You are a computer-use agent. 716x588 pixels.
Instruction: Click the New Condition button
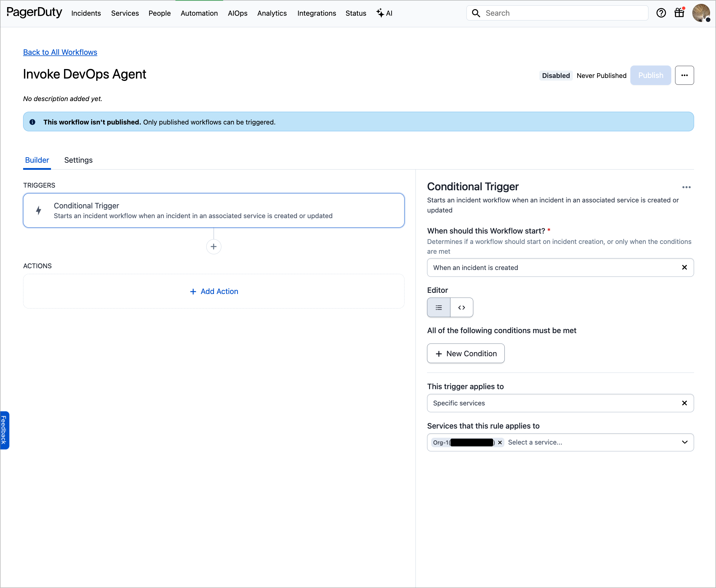click(466, 354)
